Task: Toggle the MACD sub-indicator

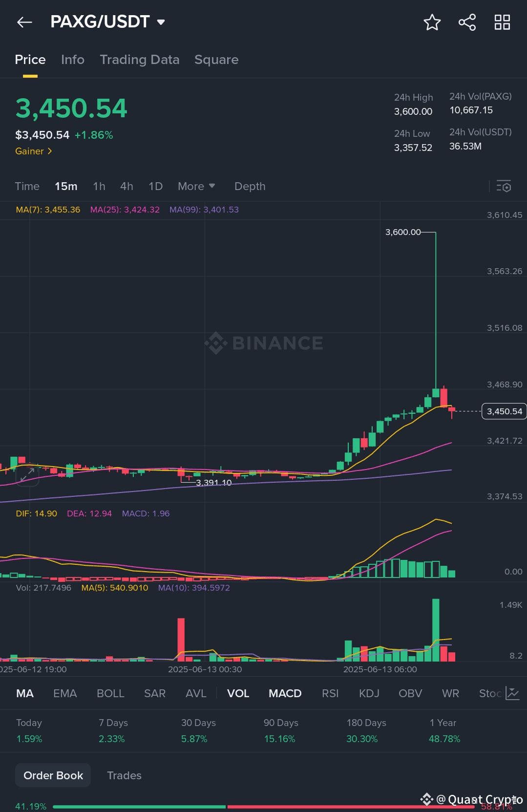Action: coord(285,693)
